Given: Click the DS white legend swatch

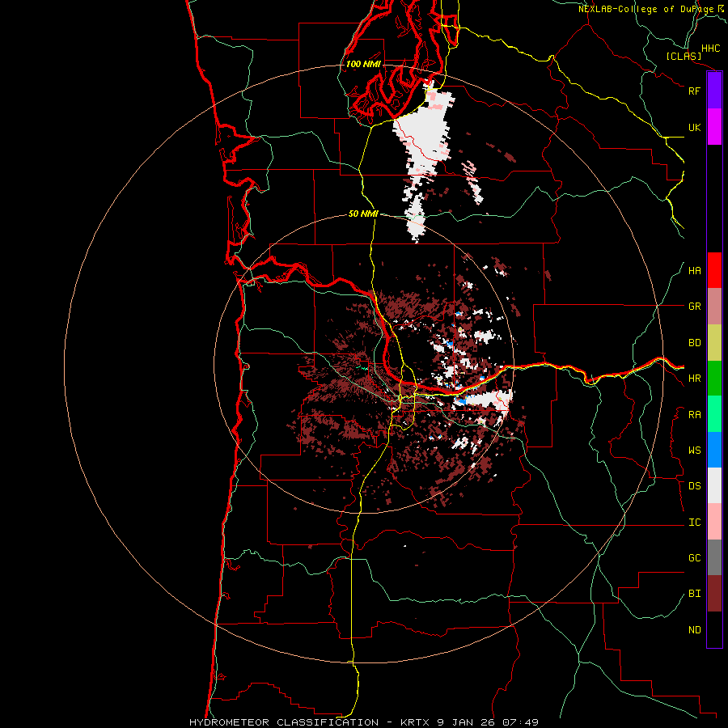Looking at the screenshot, I should pos(714,485).
